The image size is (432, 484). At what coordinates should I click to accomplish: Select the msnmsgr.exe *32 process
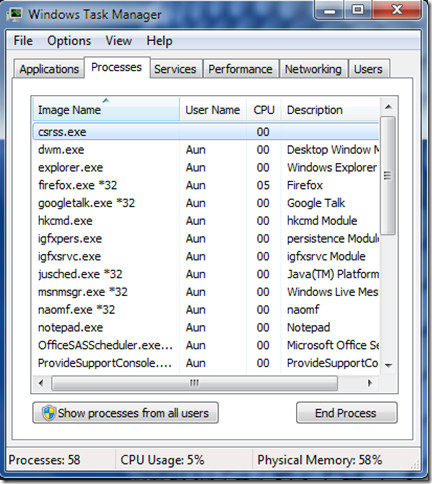(206, 292)
